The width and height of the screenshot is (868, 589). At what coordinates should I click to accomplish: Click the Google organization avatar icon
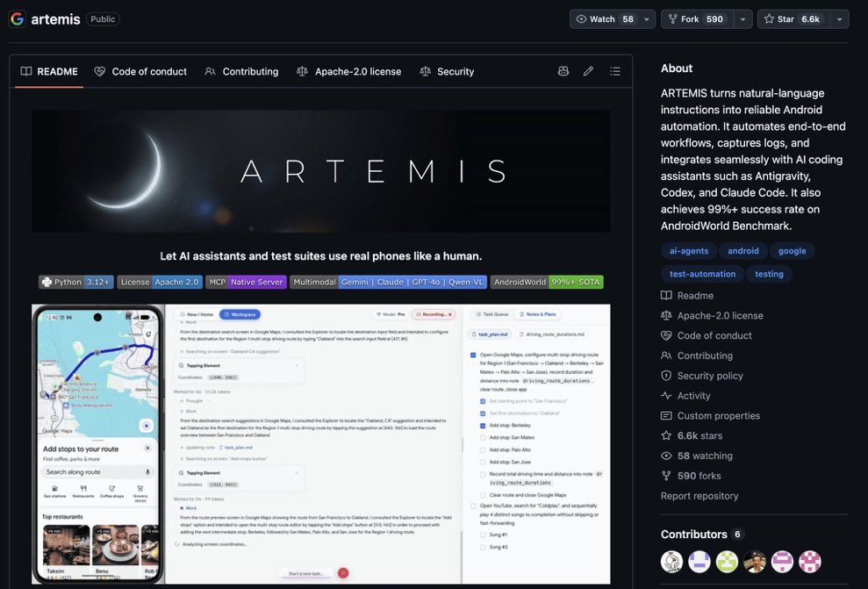tap(18, 18)
